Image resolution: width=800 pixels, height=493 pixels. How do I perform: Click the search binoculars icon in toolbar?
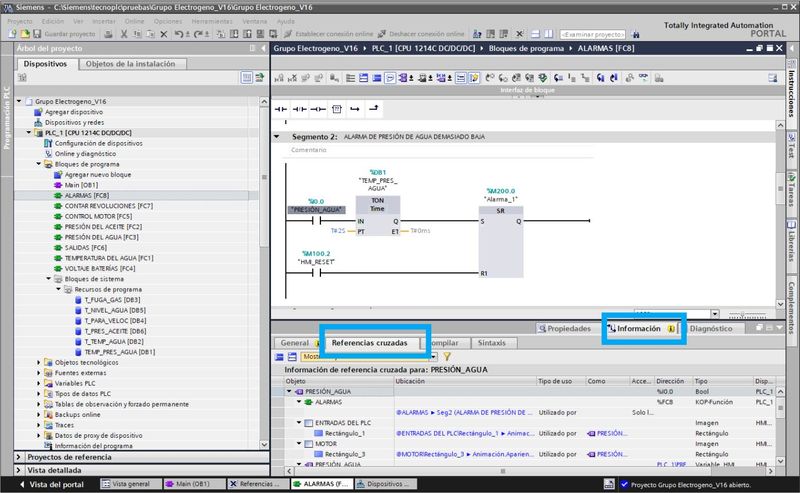(x=636, y=35)
